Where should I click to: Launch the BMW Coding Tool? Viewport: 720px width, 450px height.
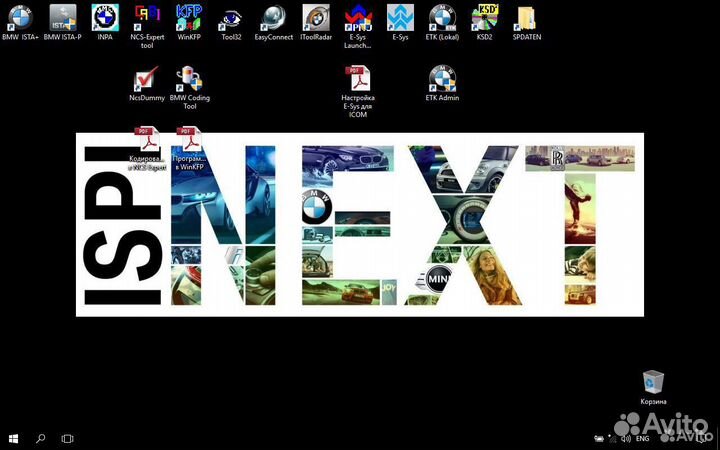pyautogui.click(x=188, y=79)
